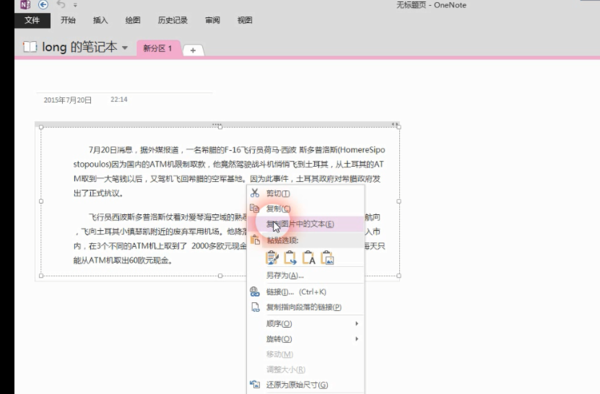This screenshot has width=600, height=394.
Task: Click the restore original size icon
Action: pyautogui.click(x=255, y=384)
